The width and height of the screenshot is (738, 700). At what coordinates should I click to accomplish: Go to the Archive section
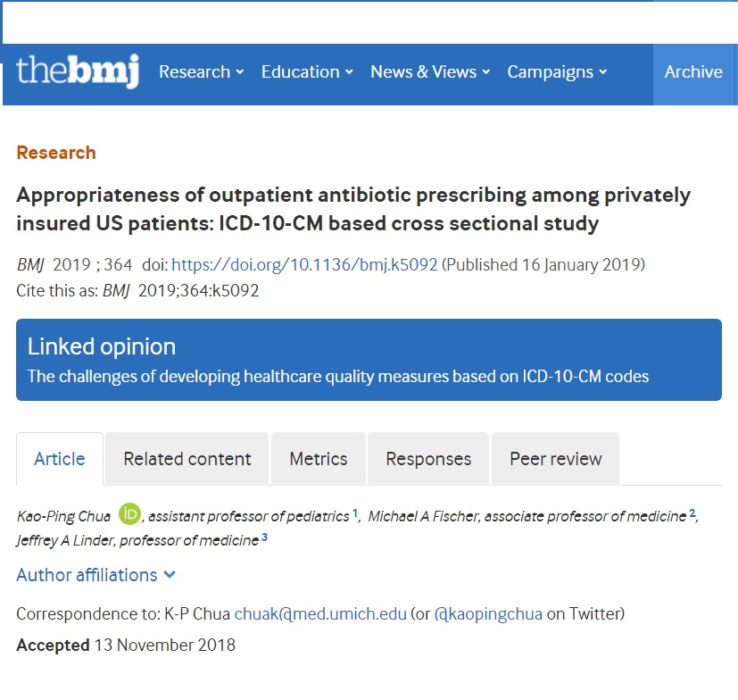[x=693, y=72]
